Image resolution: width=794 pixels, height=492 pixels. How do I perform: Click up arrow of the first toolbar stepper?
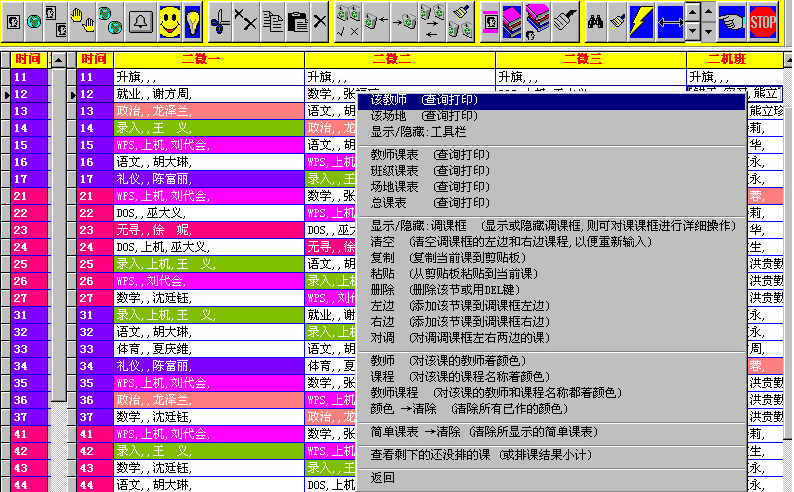pos(695,12)
